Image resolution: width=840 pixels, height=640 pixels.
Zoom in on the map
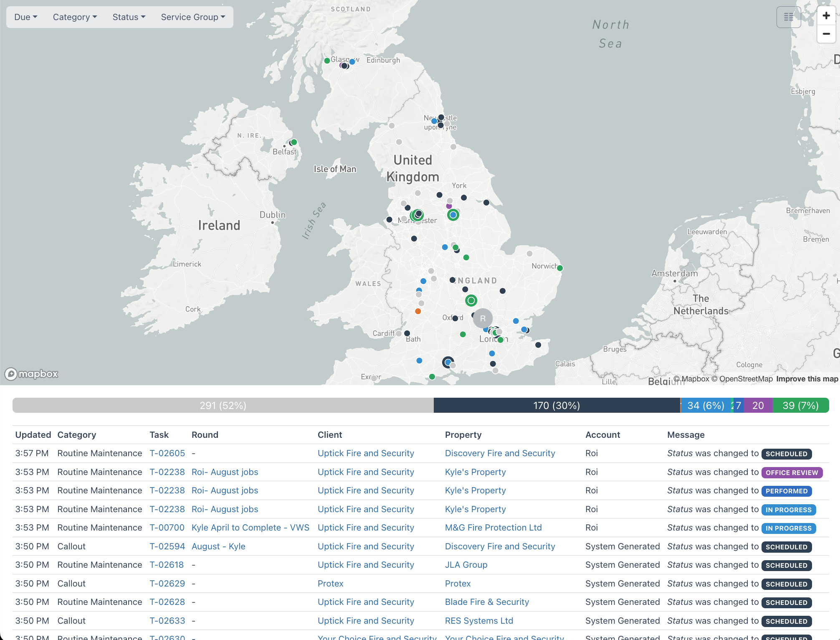pos(826,16)
